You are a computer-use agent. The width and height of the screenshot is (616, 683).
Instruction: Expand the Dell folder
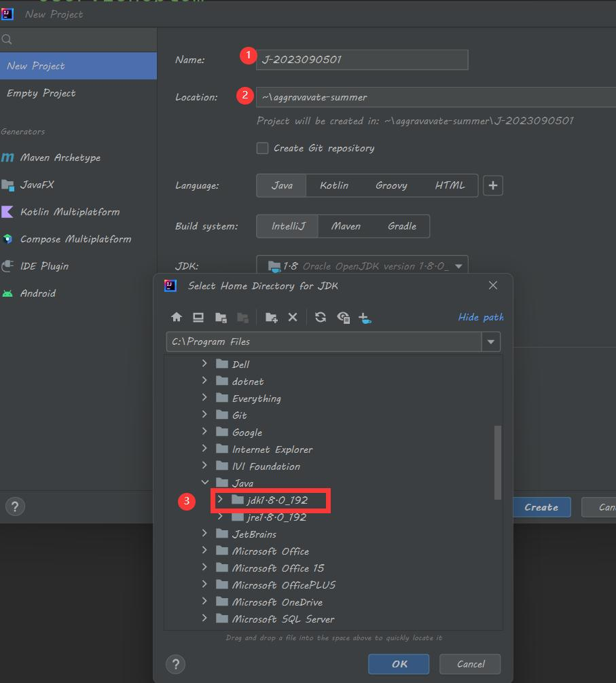[204, 363]
